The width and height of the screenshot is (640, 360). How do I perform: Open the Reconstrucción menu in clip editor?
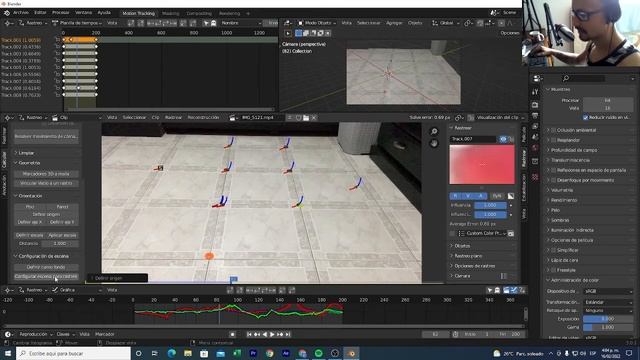[203, 118]
